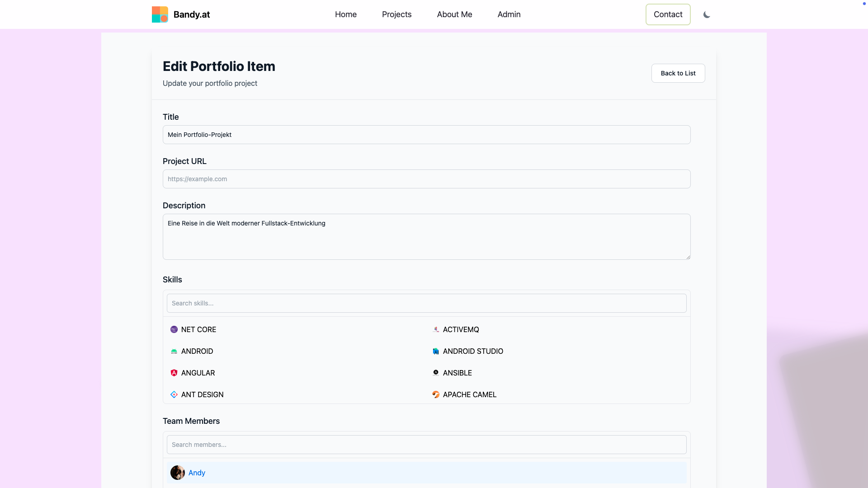Choose the NET CORE skill label
This screenshot has width=868, height=488.
pos(199,329)
